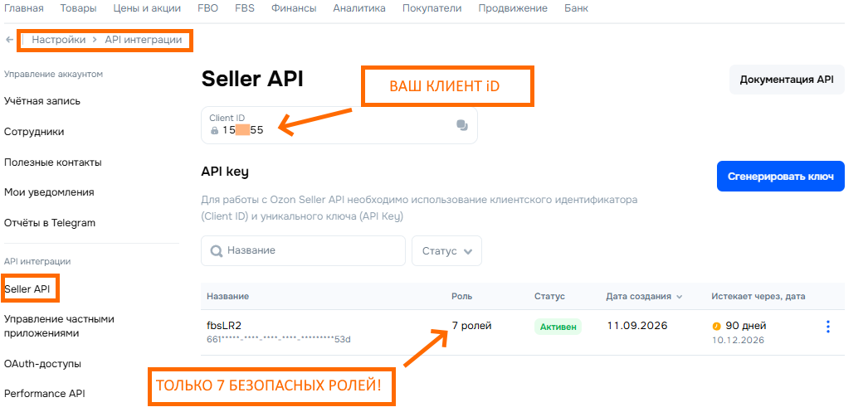Click lock icon beside Client ID

click(x=215, y=131)
